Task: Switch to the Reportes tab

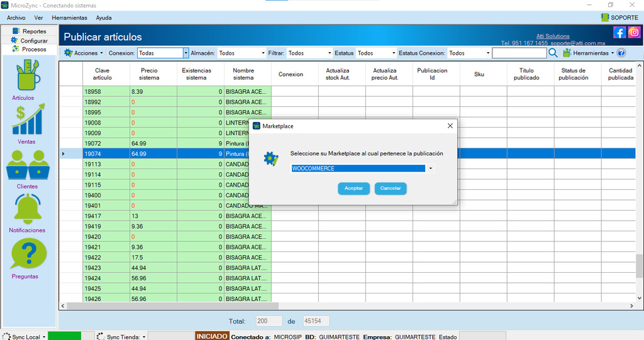Action: pyautogui.click(x=29, y=31)
